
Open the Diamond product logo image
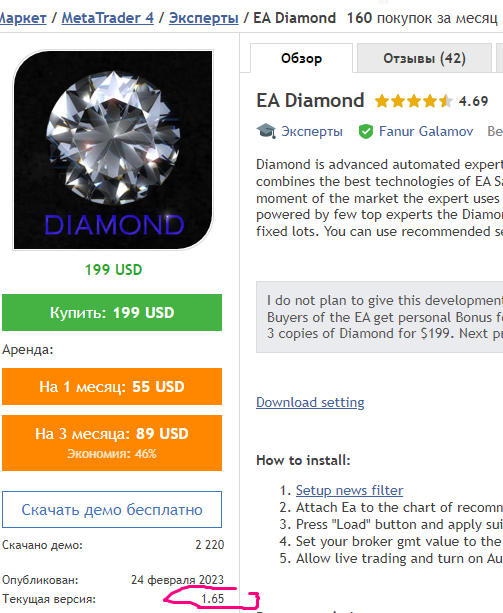pos(113,150)
